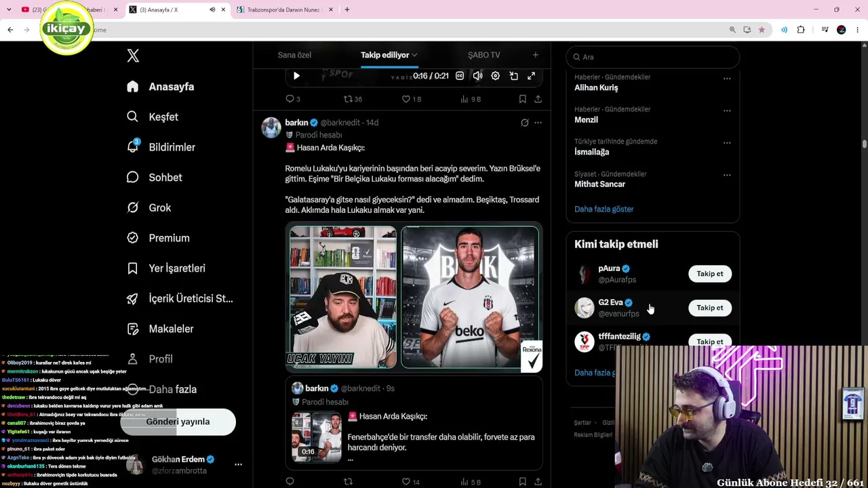868x488 pixels.
Task: Repost the post with 36 reposts
Action: click(x=353, y=99)
